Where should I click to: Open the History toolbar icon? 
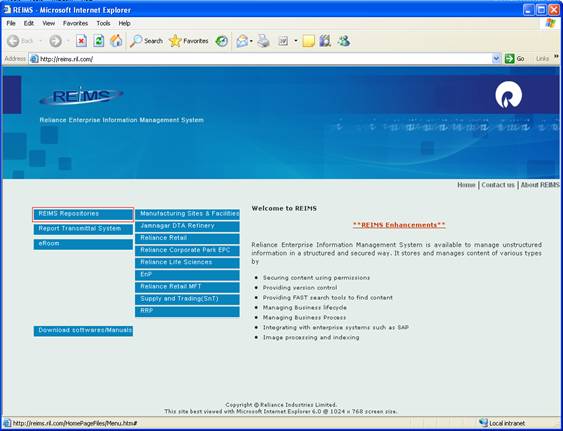click(x=222, y=41)
